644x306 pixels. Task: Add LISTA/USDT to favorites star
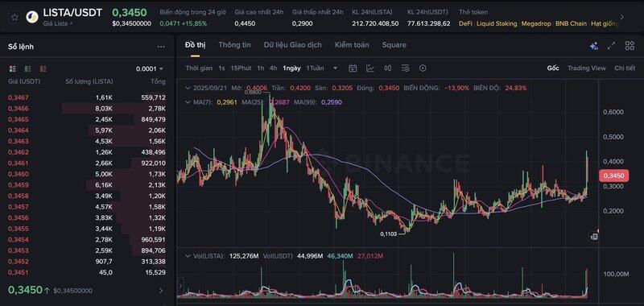[14, 17]
